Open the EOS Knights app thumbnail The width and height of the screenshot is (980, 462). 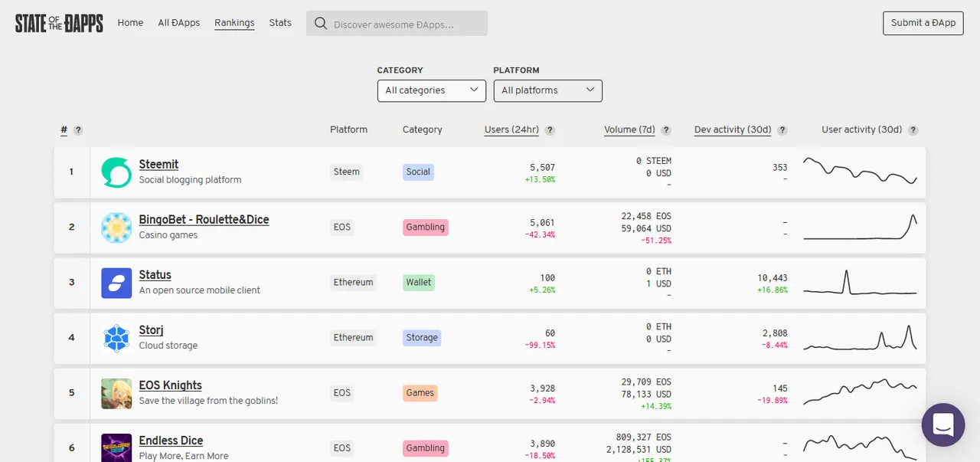[116, 393]
